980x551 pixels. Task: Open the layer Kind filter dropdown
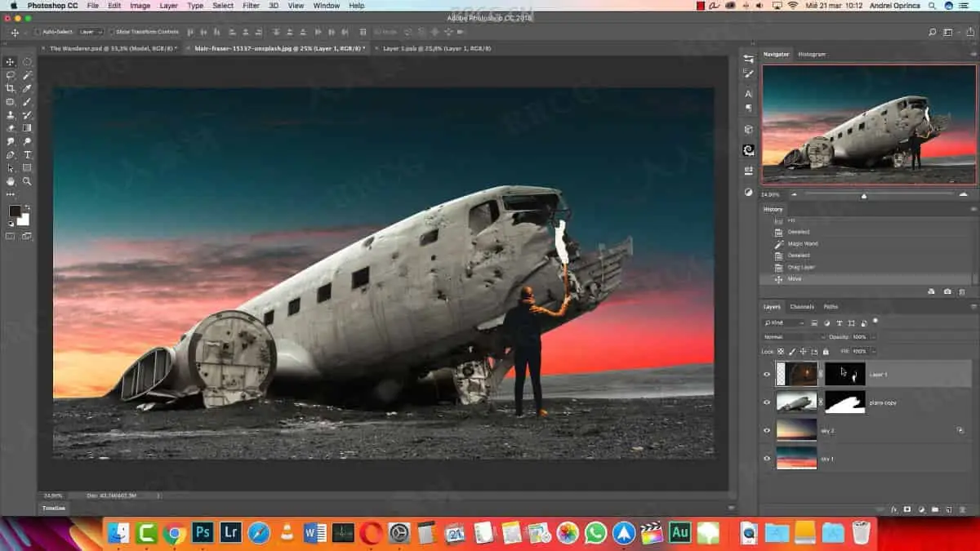pos(784,323)
